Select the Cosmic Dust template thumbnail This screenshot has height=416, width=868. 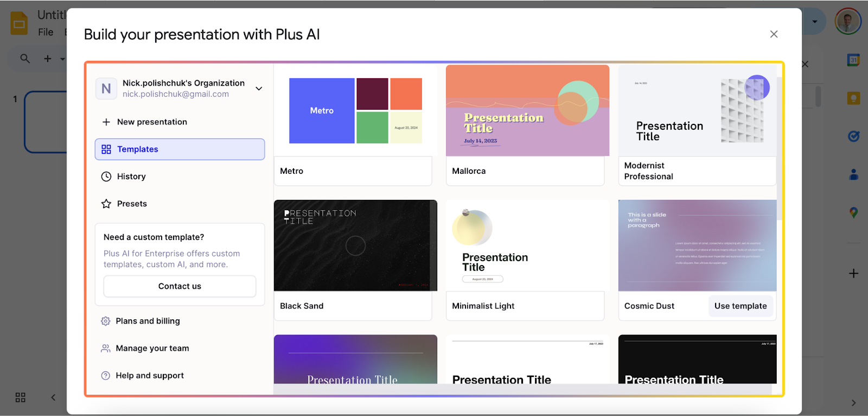(x=697, y=245)
